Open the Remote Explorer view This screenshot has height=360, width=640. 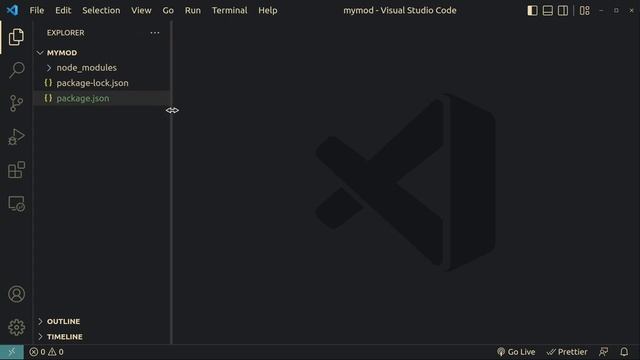pos(16,203)
